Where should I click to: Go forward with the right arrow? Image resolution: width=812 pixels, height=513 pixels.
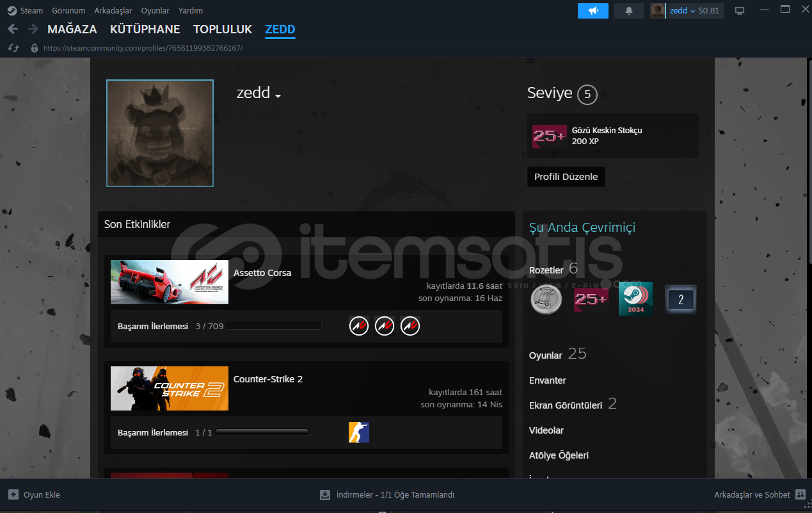coord(33,29)
